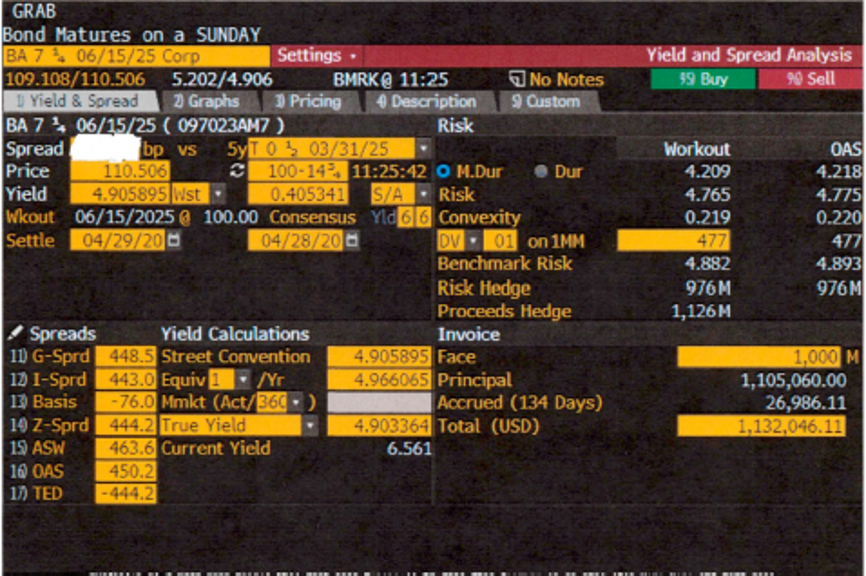Open the 5y benchmark T 0½ 03/31/25 dropdown
Image resolution: width=866 pixels, height=576 pixels.
point(424,148)
